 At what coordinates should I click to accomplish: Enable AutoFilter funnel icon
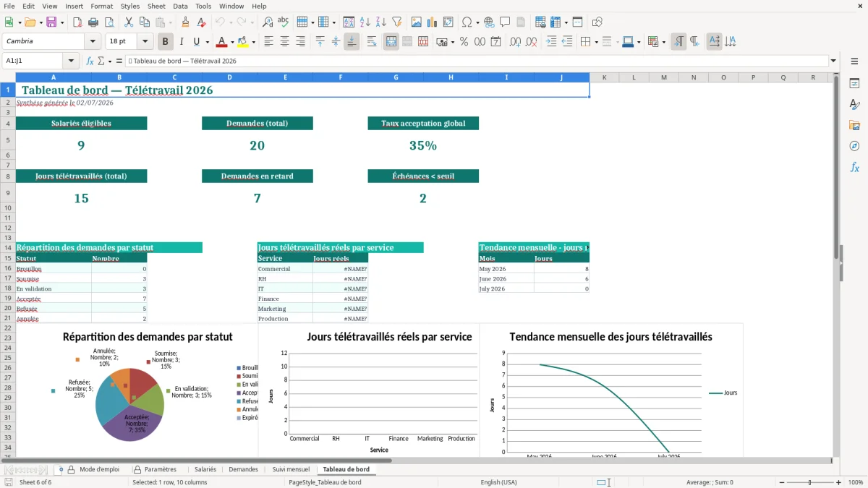coord(396,22)
